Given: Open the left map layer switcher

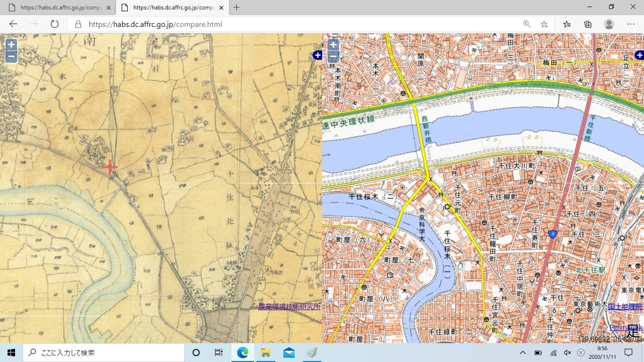Looking at the screenshot, I should (x=317, y=55).
